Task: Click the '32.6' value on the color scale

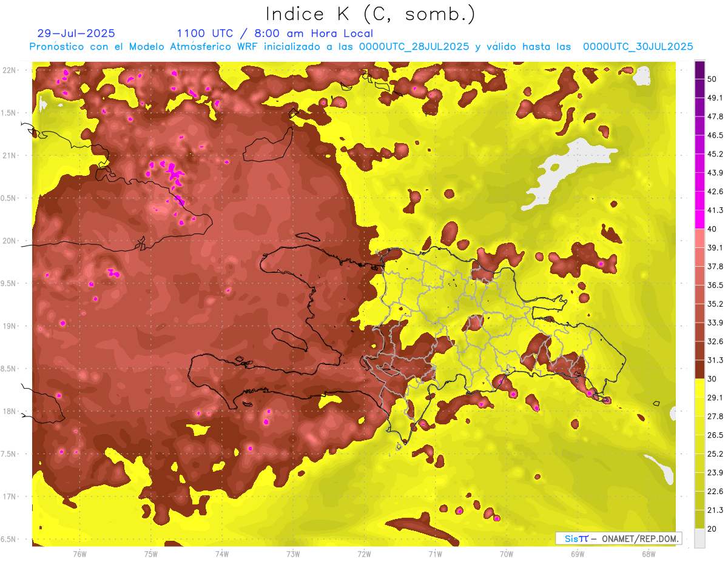Action: 715,341
